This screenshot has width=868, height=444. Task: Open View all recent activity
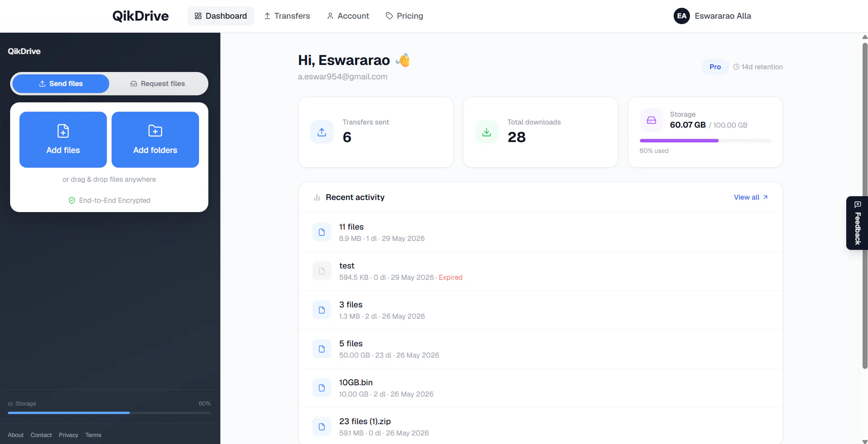coord(751,197)
